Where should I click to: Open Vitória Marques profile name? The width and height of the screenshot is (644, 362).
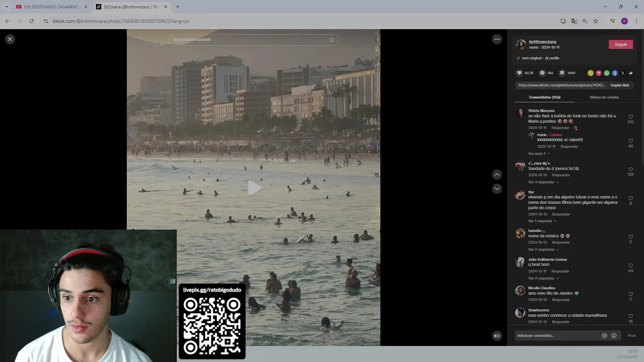(x=541, y=111)
